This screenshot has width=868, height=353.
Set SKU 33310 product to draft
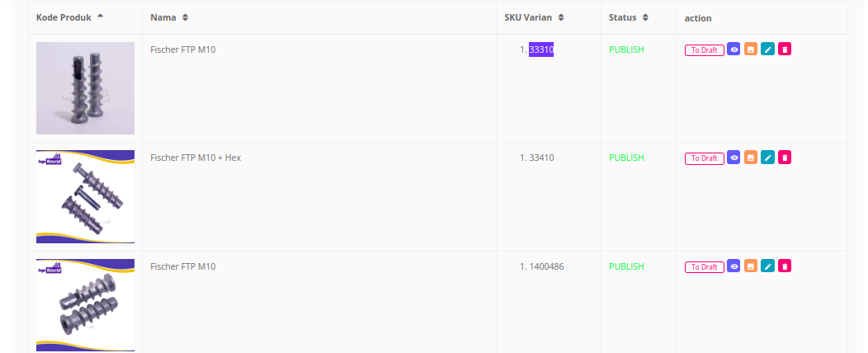[x=704, y=50]
